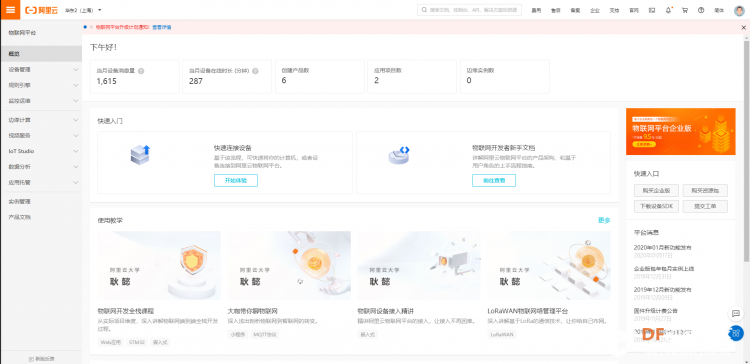Open 费用 in the top navigation
Screen dimensions: 750x364
pos(536,10)
